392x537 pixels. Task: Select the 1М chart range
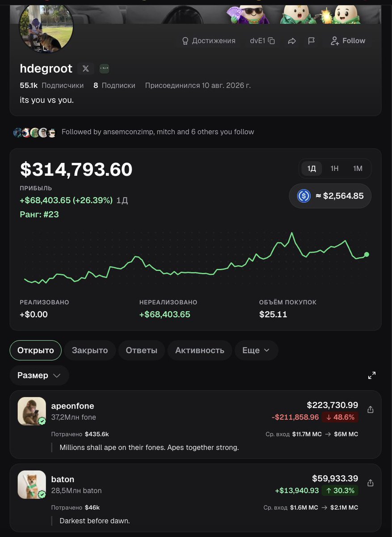click(358, 169)
